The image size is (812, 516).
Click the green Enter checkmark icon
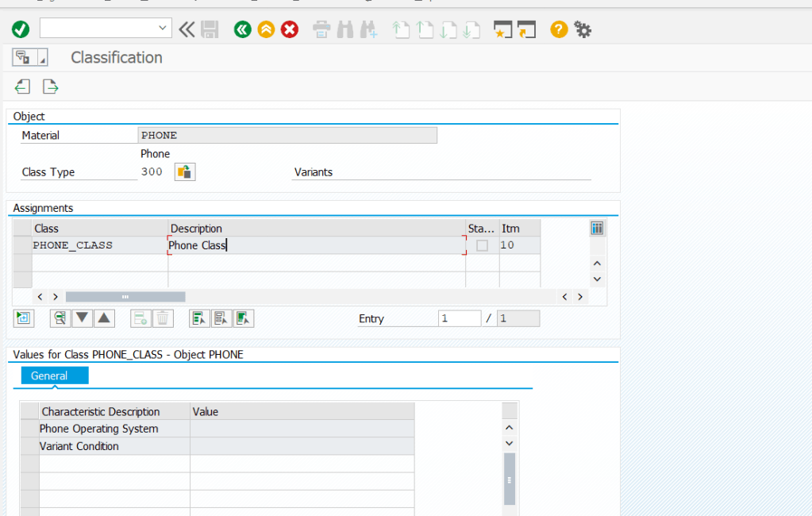[20, 29]
